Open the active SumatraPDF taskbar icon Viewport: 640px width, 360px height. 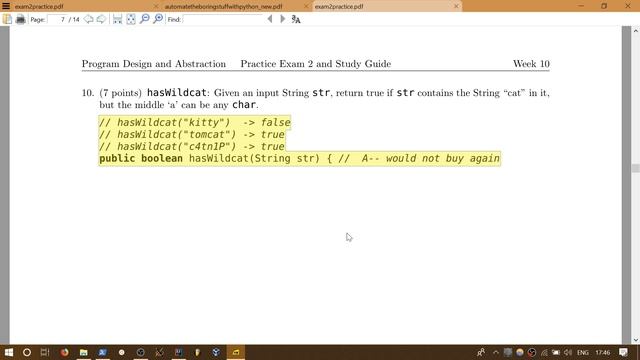(x=236, y=352)
